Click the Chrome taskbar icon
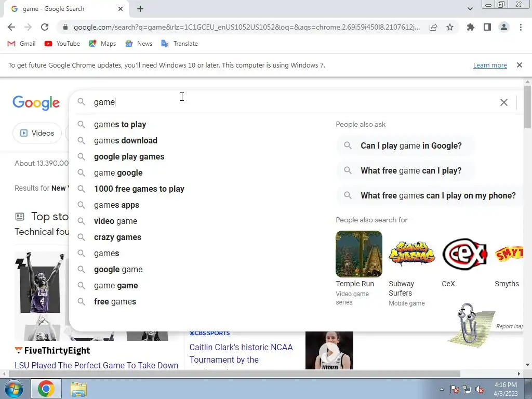The width and height of the screenshot is (532, 399). (46, 389)
